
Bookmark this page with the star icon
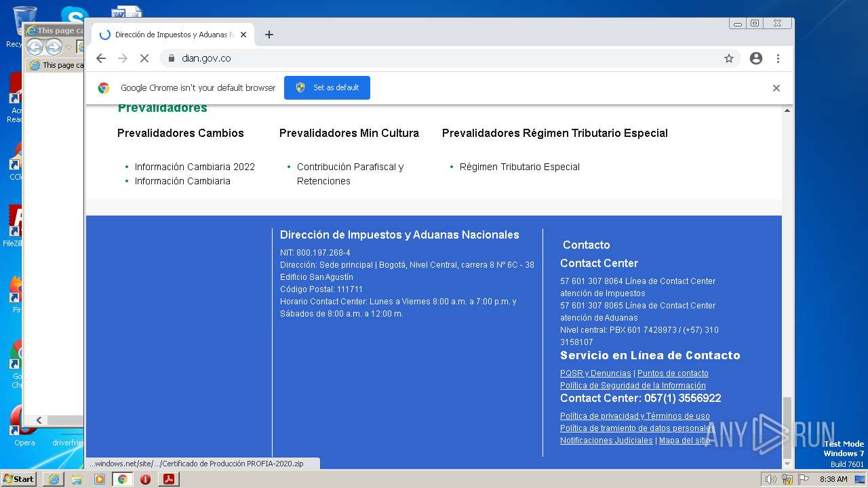pos(729,58)
